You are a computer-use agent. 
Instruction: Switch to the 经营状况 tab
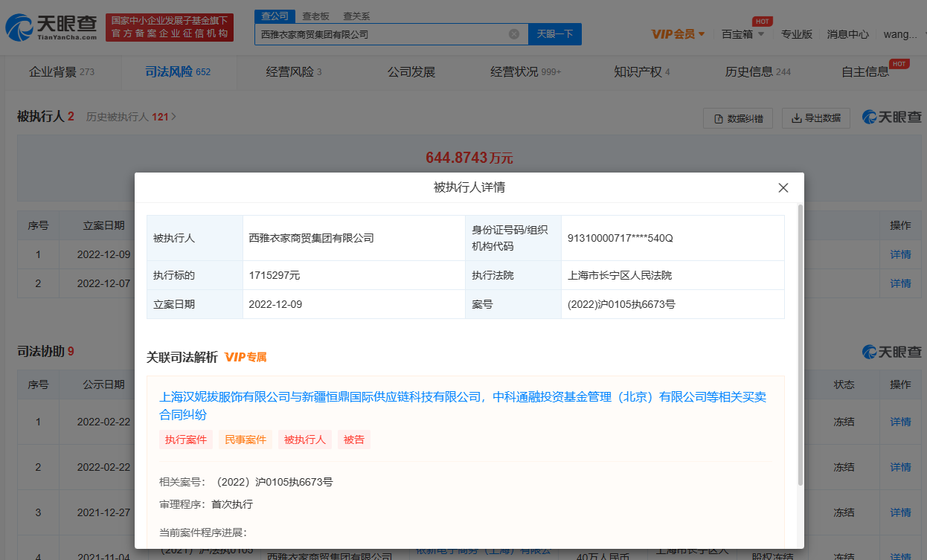coord(526,72)
